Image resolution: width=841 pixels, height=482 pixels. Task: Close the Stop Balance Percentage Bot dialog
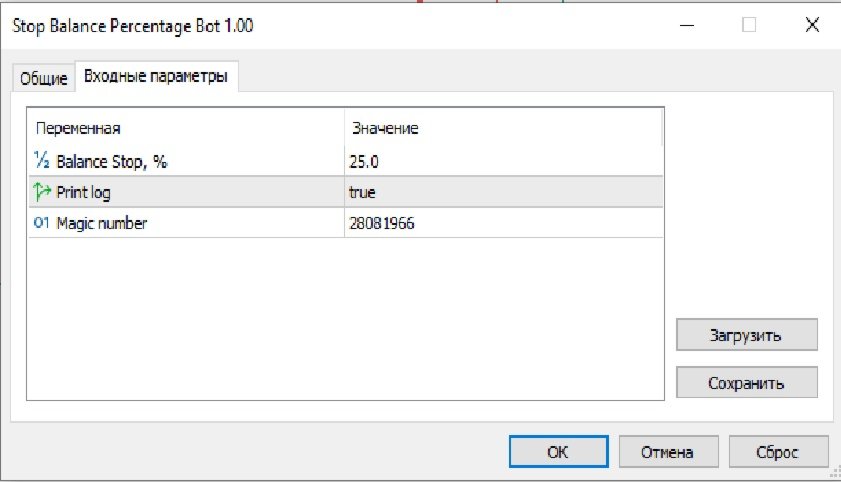coord(811,26)
